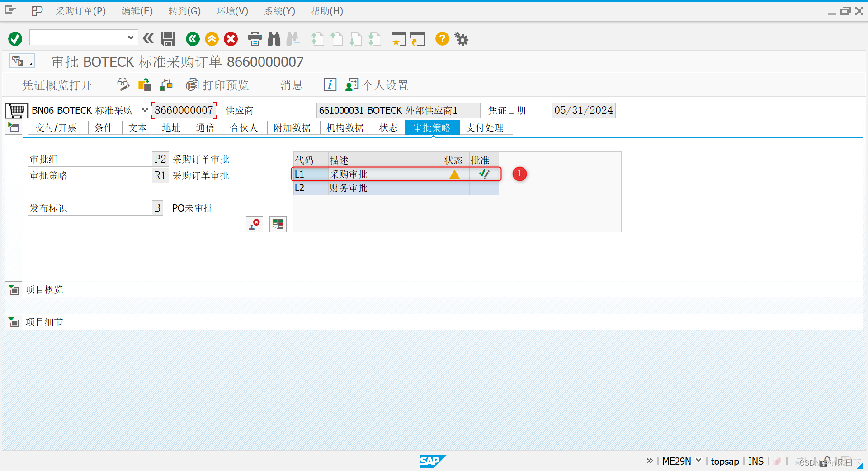Image resolution: width=868 pixels, height=471 pixels.
Task: Expand the 项目细节 section
Action: point(14,322)
